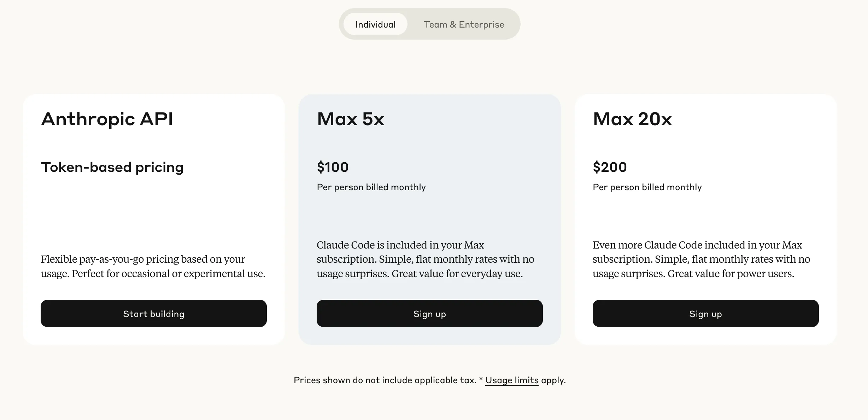Click billed monthly text under $100
The image size is (868, 420).
coord(371,187)
